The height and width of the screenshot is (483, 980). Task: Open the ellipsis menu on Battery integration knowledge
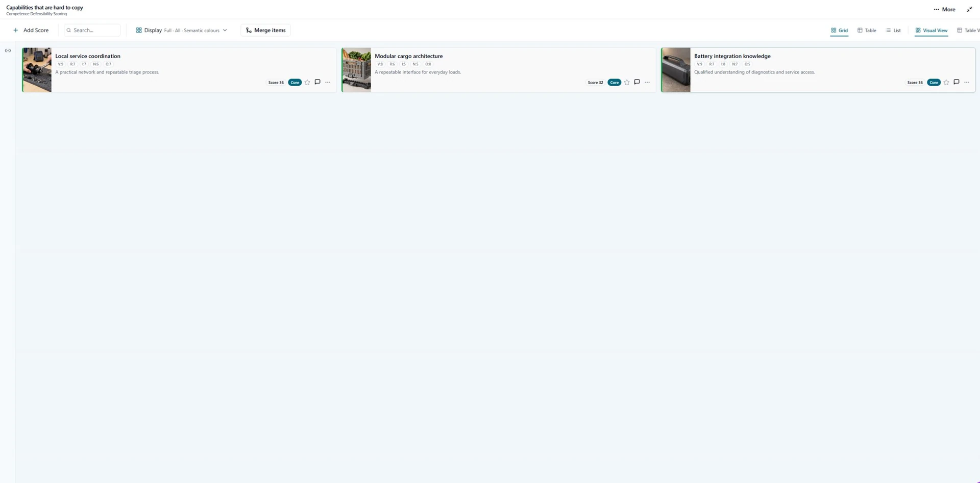point(967,82)
